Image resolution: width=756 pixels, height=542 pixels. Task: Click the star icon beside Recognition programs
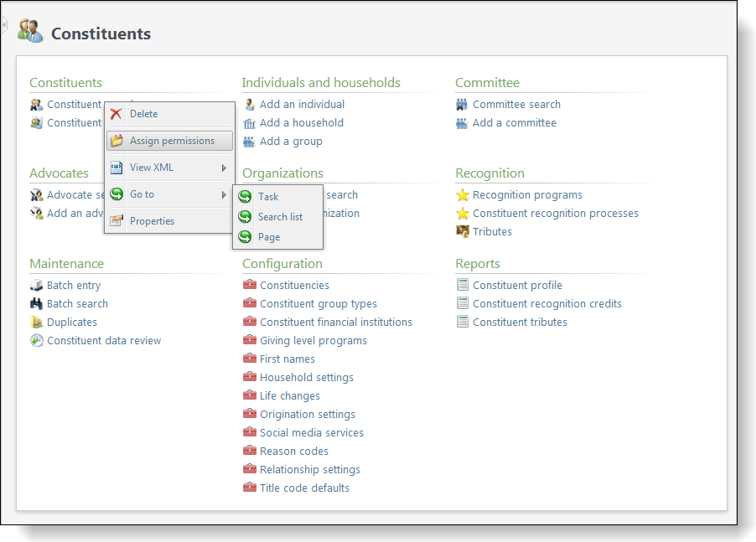[462, 195]
